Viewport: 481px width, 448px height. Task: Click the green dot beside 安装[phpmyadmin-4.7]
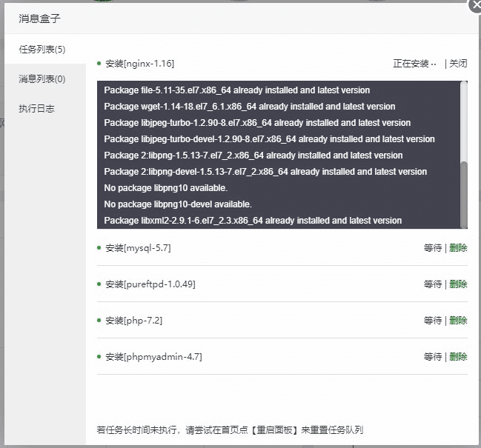(x=99, y=356)
